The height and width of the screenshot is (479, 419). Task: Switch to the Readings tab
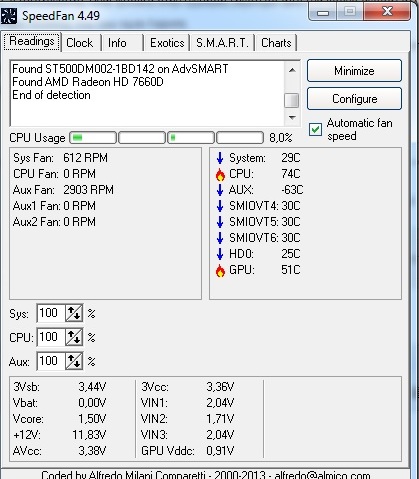coord(32,41)
